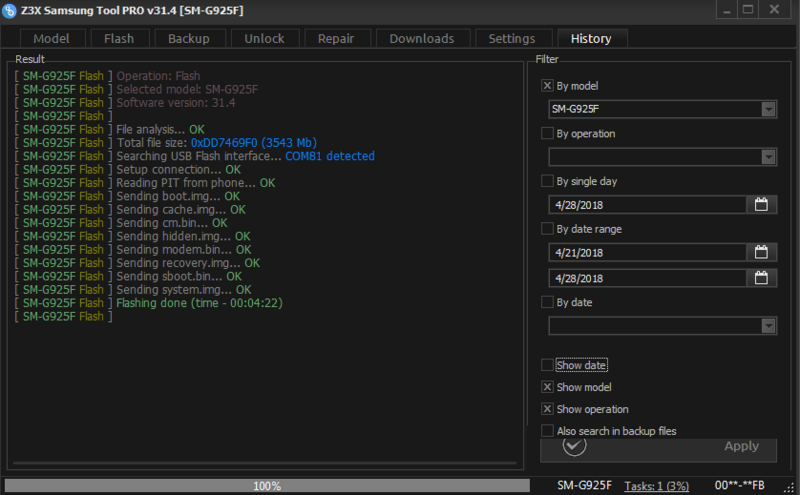The image size is (800, 495).
Task: Select log line 'Sending boot.img... OK'
Action: tap(178, 196)
